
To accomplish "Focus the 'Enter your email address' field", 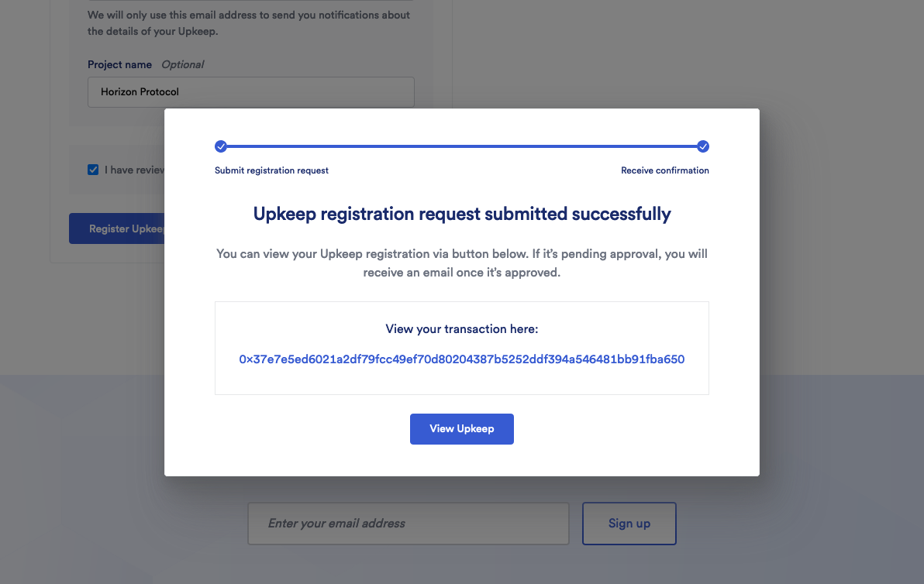I will click(x=408, y=524).
